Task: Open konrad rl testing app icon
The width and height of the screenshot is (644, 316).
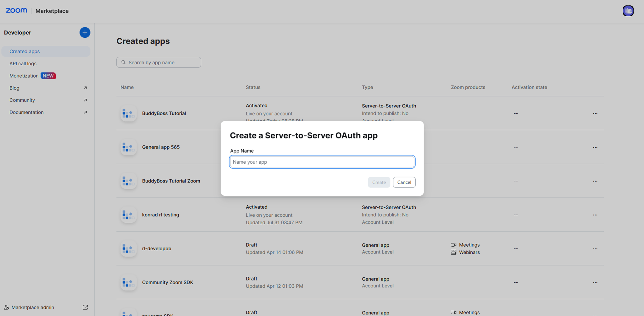Action: pos(128,215)
